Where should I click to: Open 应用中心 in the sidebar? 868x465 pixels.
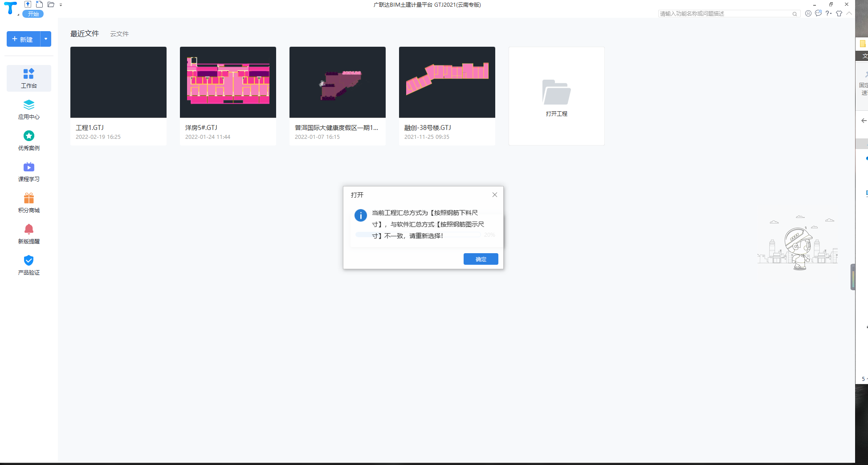(x=29, y=109)
